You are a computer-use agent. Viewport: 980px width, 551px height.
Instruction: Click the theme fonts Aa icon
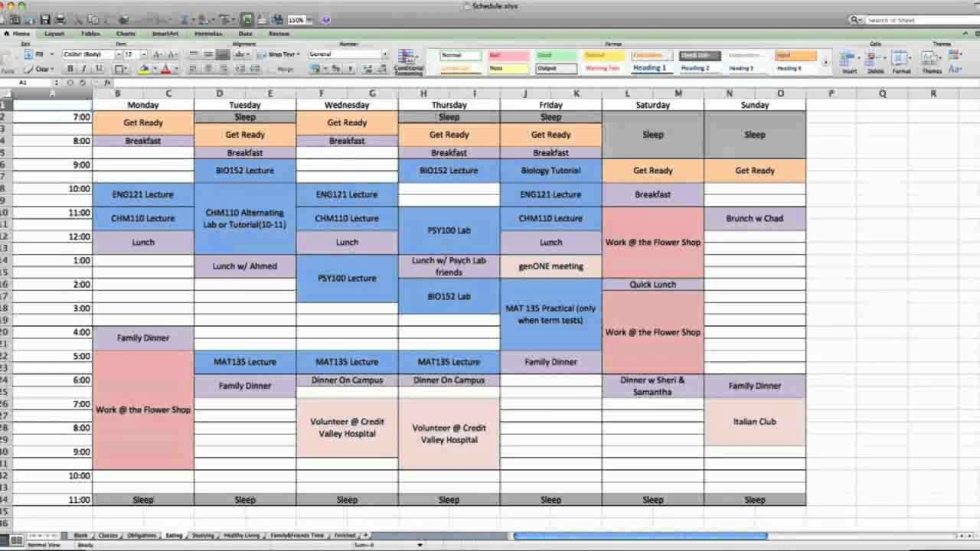coord(955,69)
